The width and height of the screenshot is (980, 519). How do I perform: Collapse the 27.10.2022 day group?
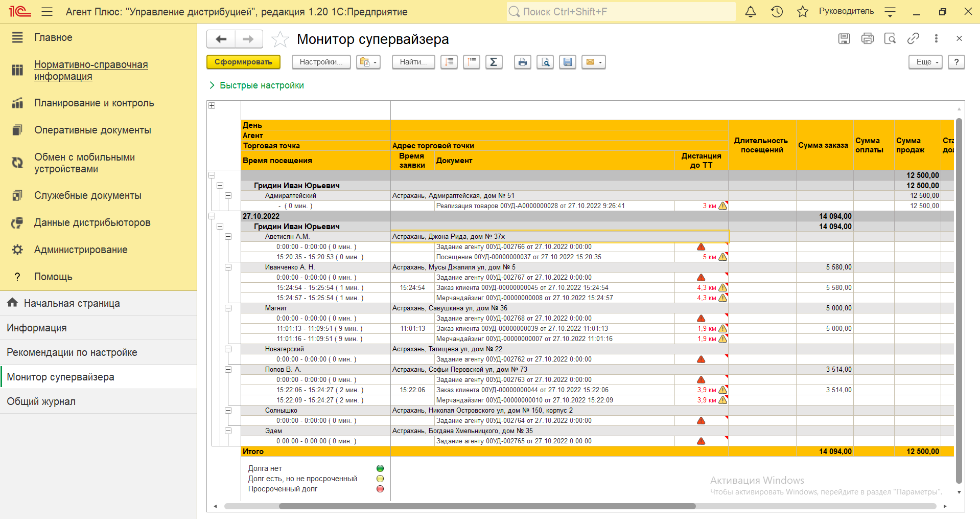pos(212,216)
